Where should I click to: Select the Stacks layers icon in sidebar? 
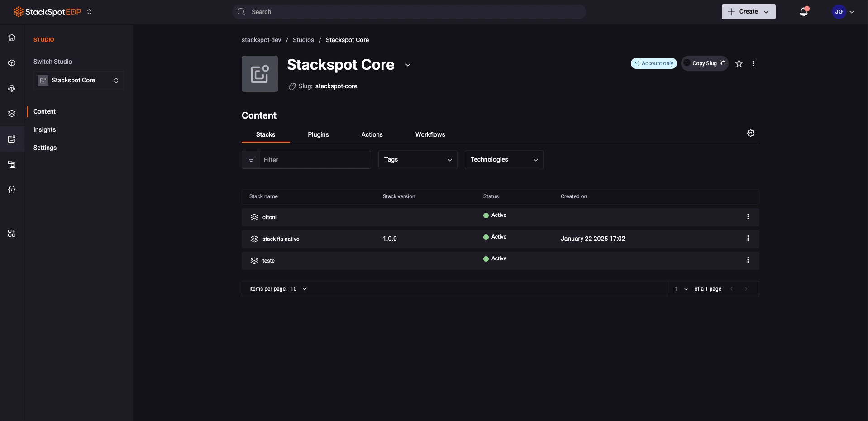point(12,114)
